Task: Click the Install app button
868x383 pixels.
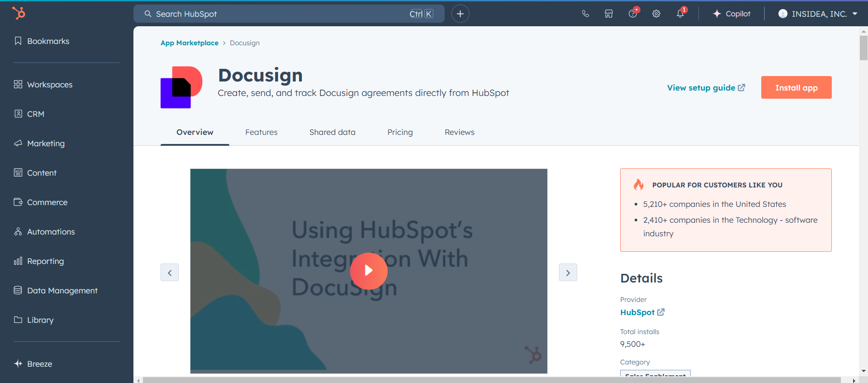Action: pyautogui.click(x=796, y=87)
